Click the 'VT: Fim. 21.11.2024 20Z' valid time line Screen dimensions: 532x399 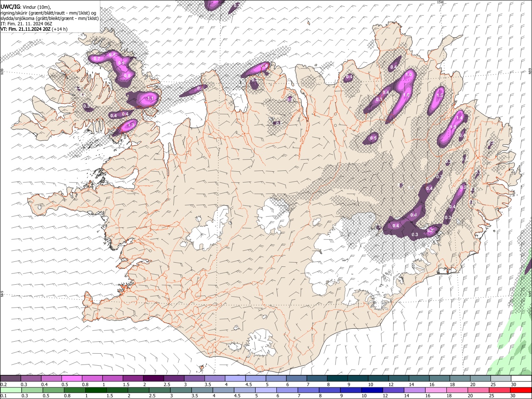pyautogui.click(x=26, y=29)
